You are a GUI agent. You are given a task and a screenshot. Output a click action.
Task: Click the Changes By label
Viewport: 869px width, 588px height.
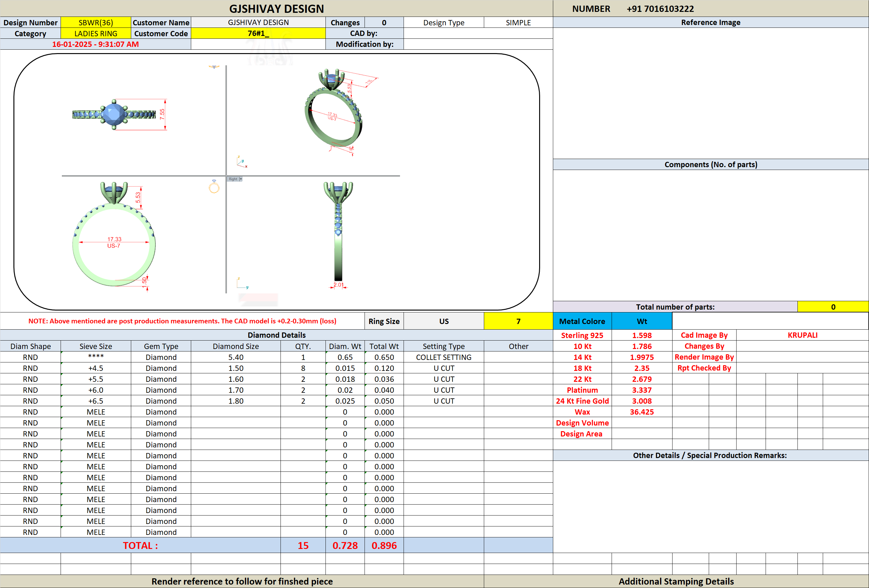pos(704,346)
